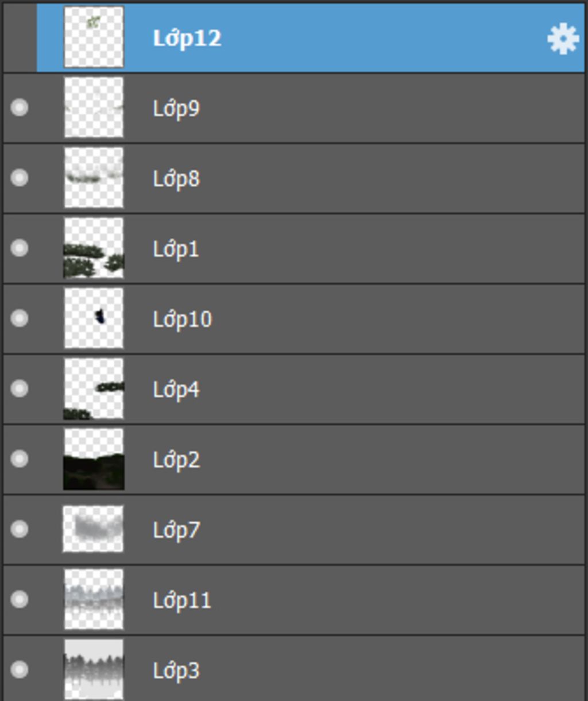Click the Lớp7 fog thumbnail

pos(93,529)
